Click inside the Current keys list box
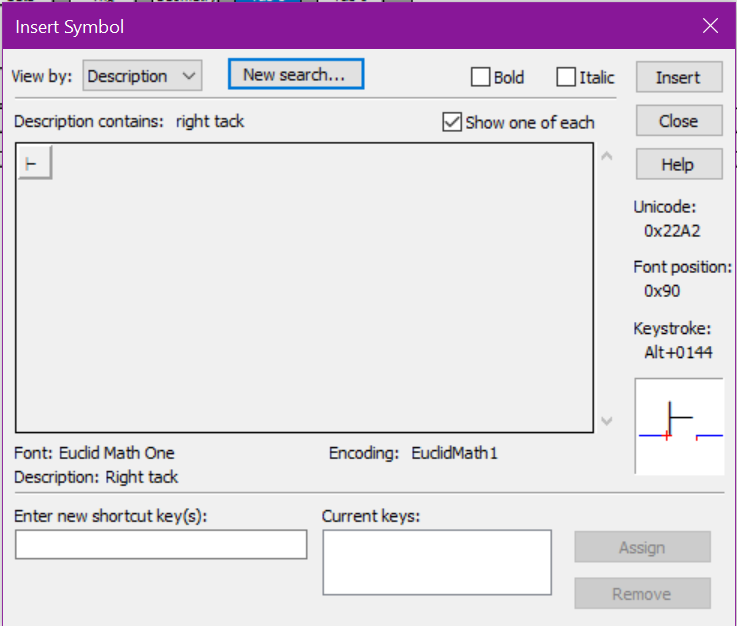The width and height of the screenshot is (737, 626). (436, 562)
